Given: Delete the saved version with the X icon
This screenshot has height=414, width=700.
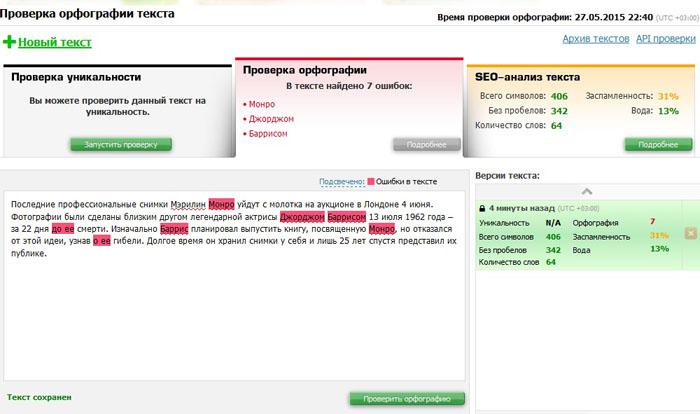Looking at the screenshot, I should pyautogui.click(x=690, y=234).
